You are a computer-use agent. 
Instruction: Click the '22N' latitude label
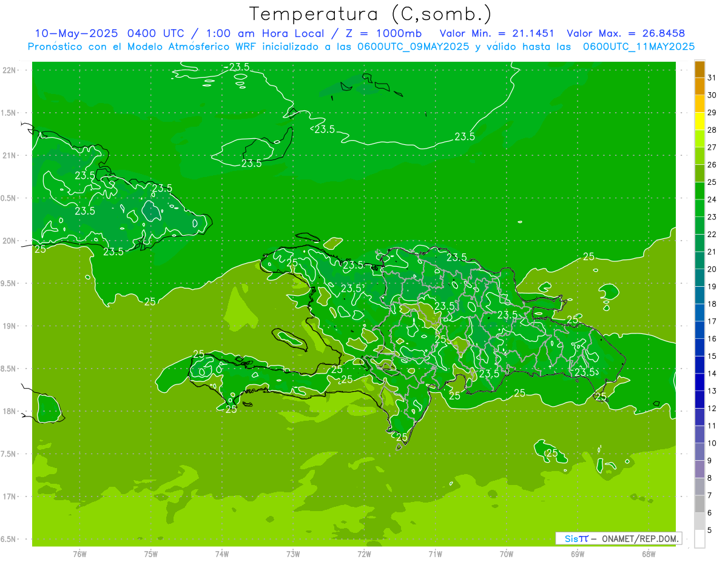(x=10, y=70)
